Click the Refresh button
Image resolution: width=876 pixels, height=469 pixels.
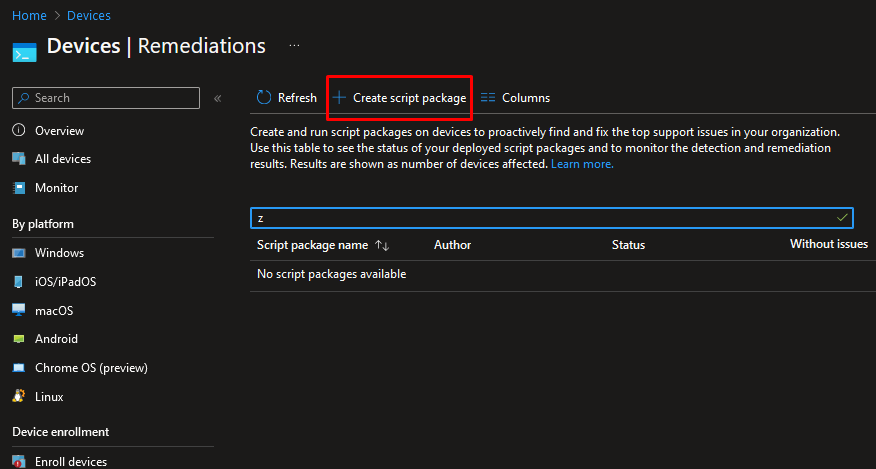(x=287, y=98)
